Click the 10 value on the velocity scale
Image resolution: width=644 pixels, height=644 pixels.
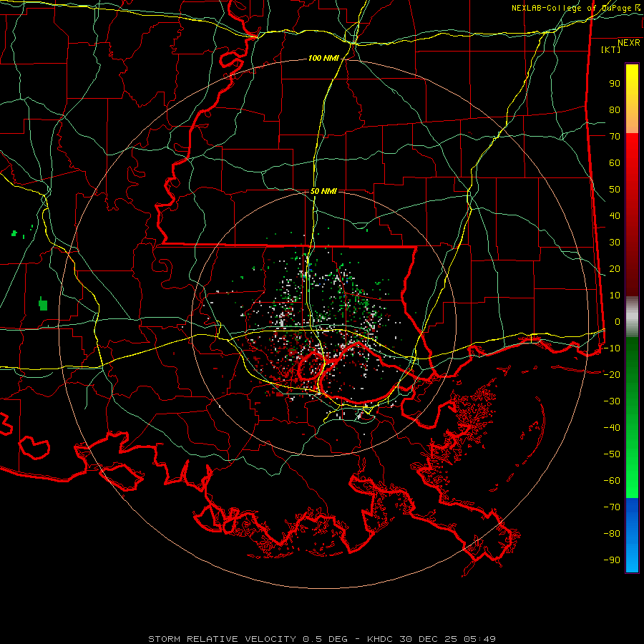tap(615, 296)
